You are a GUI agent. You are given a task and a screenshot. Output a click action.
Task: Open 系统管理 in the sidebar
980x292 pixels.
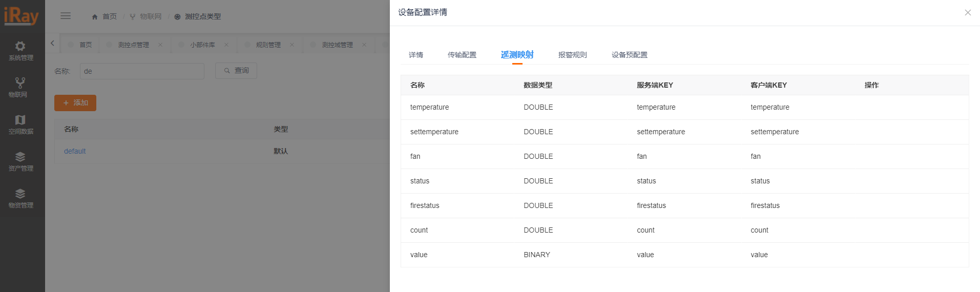pyautogui.click(x=20, y=51)
